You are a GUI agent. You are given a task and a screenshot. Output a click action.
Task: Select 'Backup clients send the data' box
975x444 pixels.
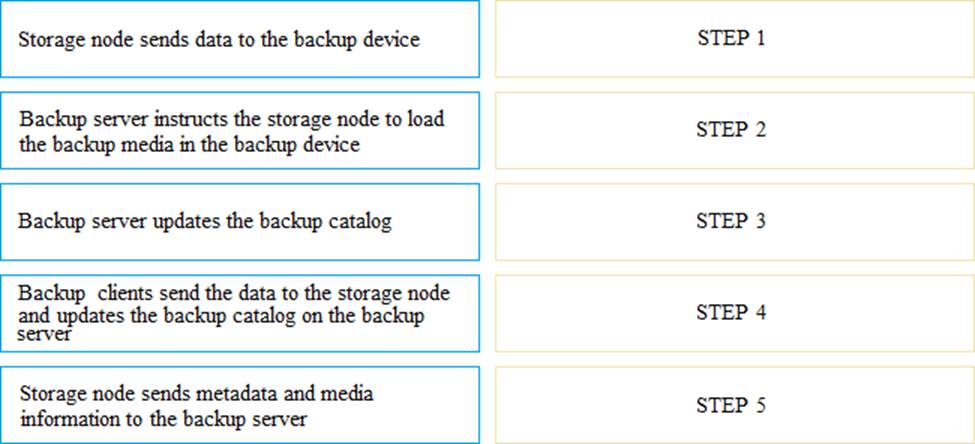pos(240,314)
